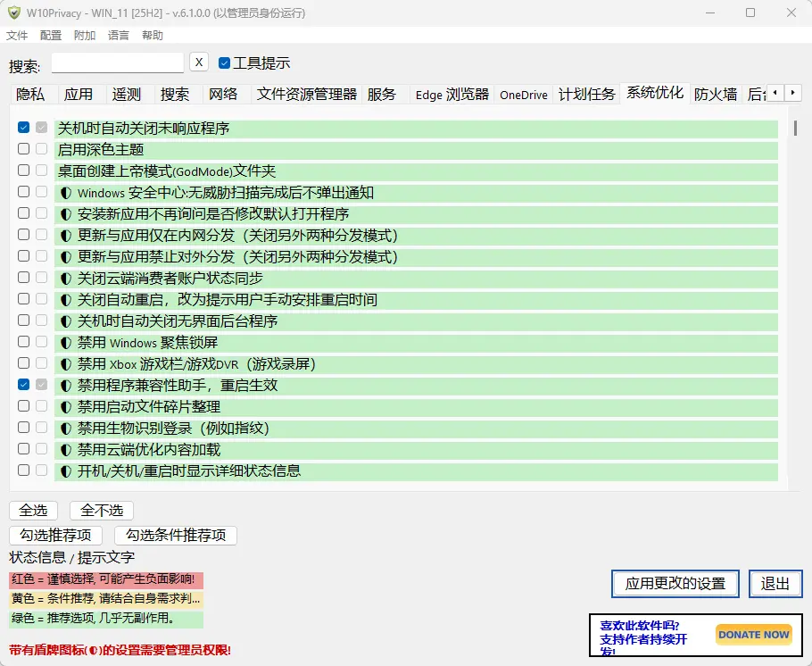Switch to the 计划任务 tab

(x=587, y=95)
